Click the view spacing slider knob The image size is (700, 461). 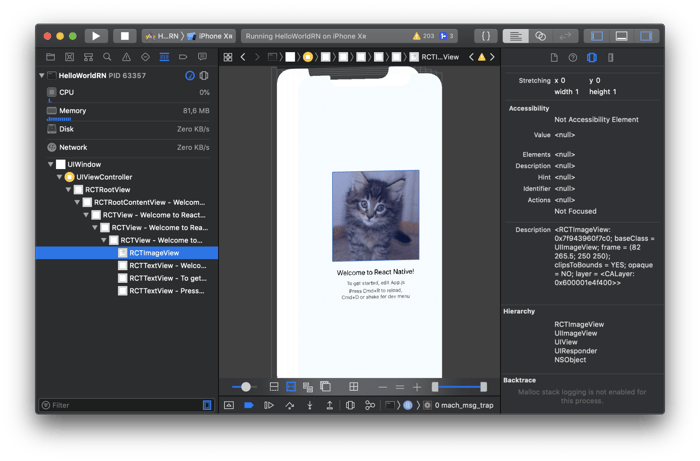(245, 386)
